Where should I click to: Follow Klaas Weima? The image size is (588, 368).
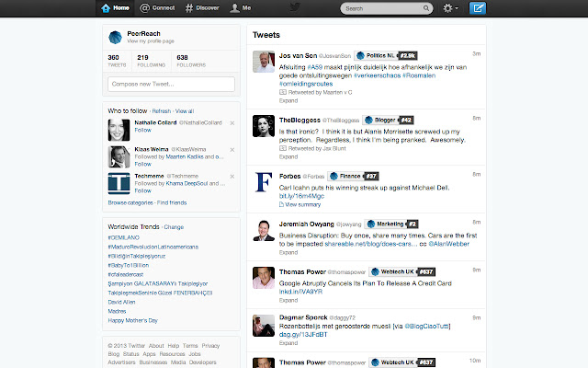click(143, 164)
